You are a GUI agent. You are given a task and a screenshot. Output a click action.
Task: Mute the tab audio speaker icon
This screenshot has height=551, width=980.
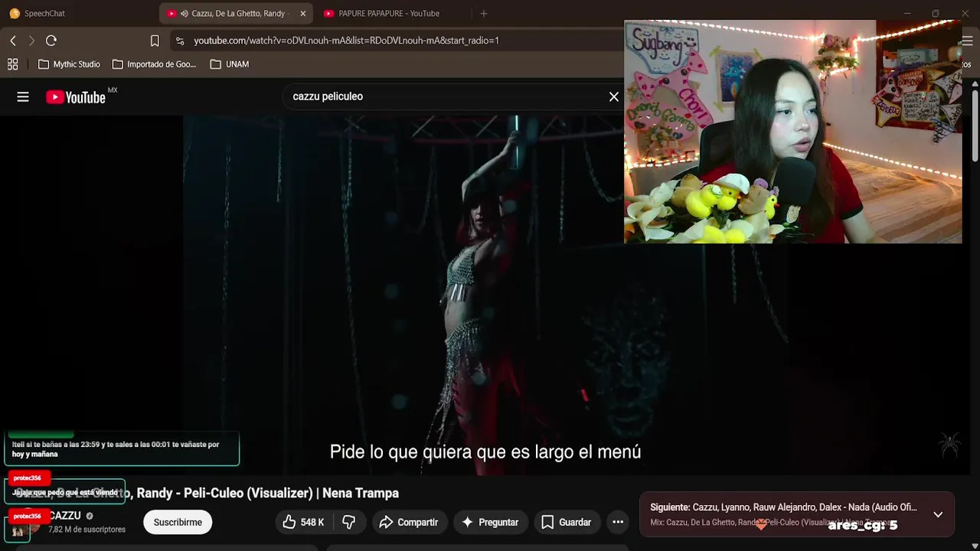[185, 13]
